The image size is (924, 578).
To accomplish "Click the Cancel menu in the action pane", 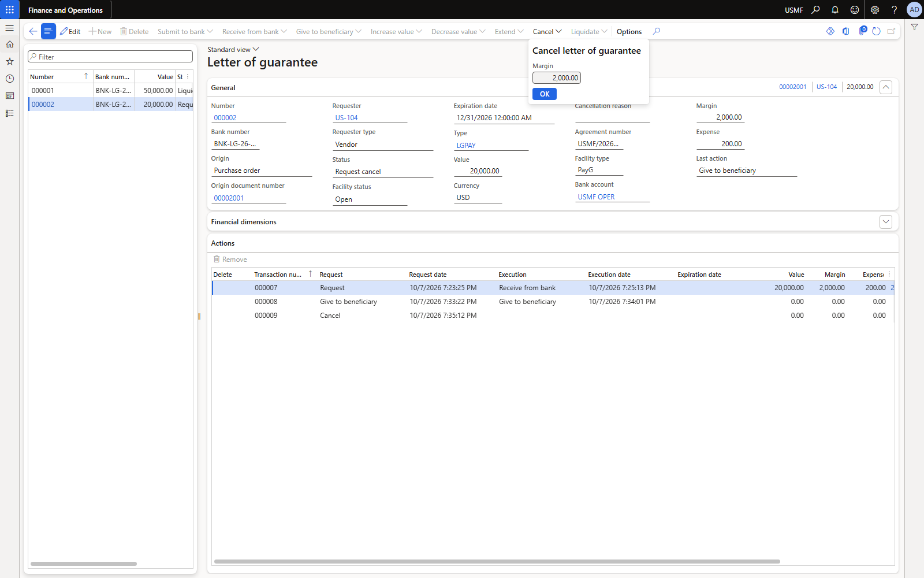I will click(547, 32).
